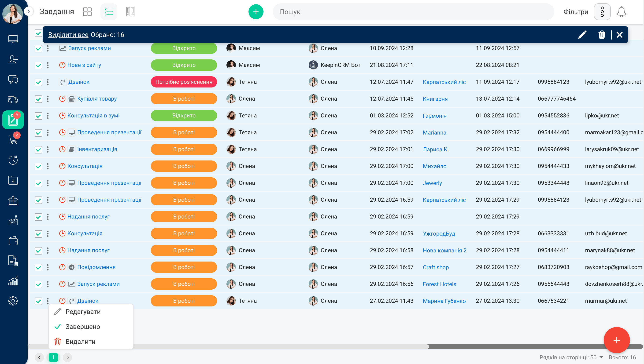Open the Craft shop client link

[x=436, y=267]
